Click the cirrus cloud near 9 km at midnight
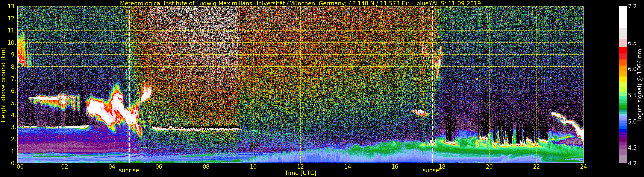The height and width of the screenshot is (177, 644). click(21, 51)
